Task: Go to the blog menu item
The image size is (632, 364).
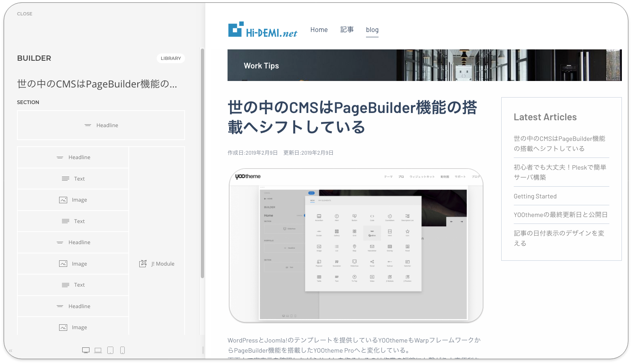Action: coord(372,30)
